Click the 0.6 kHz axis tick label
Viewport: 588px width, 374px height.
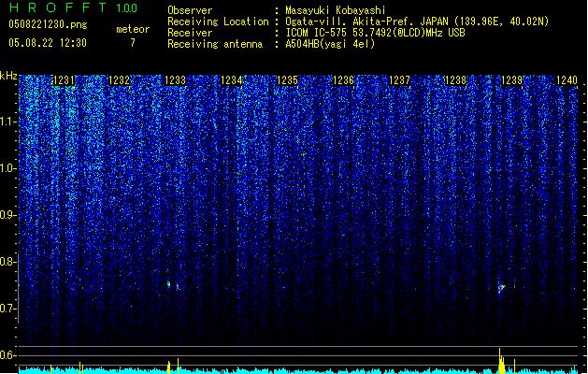(x=7, y=355)
